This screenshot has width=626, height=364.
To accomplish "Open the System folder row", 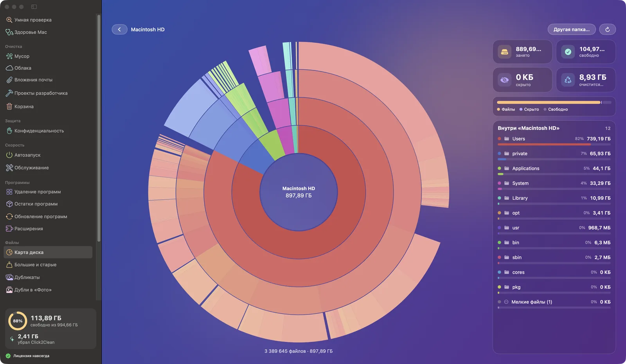I will click(x=554, y=185).
